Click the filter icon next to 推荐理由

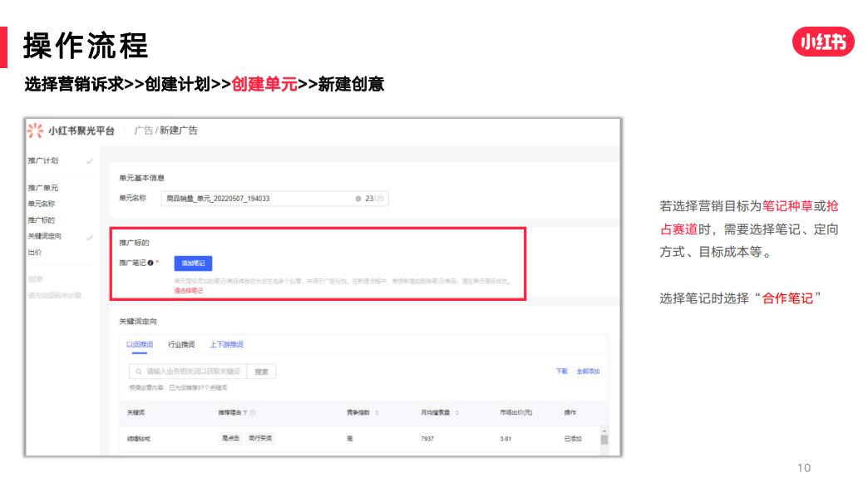coord(245,412)
